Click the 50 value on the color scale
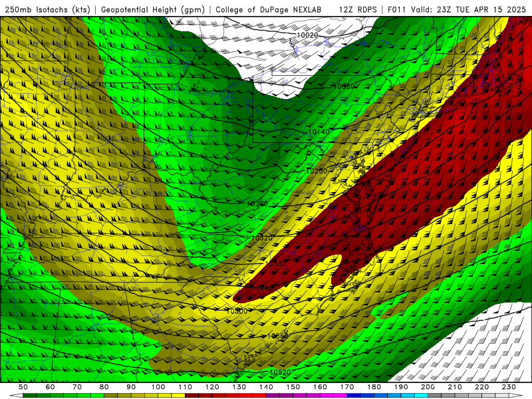 [23, 387]
